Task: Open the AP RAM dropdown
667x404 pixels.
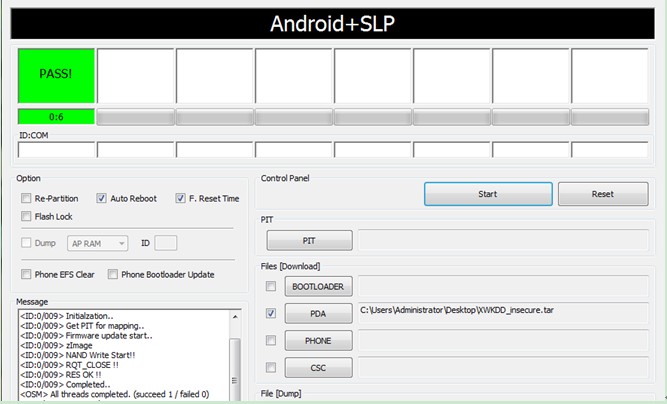Action: (97, 243)
